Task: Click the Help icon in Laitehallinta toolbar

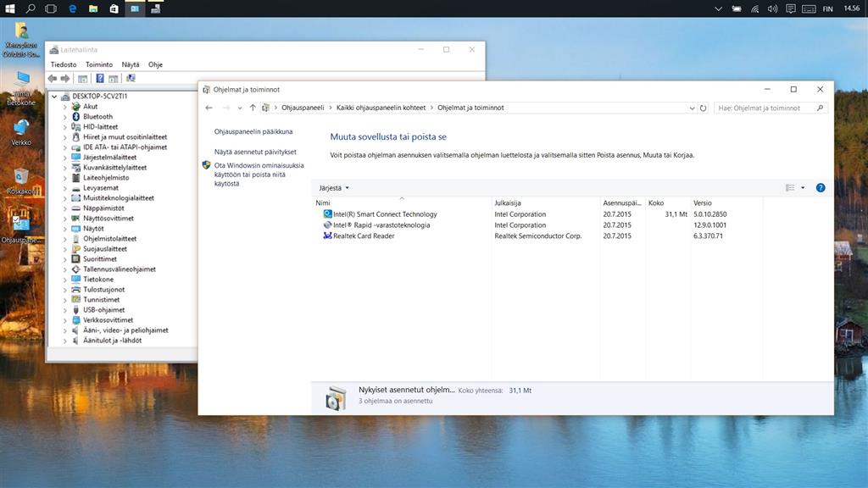Action: pos(100,79)
